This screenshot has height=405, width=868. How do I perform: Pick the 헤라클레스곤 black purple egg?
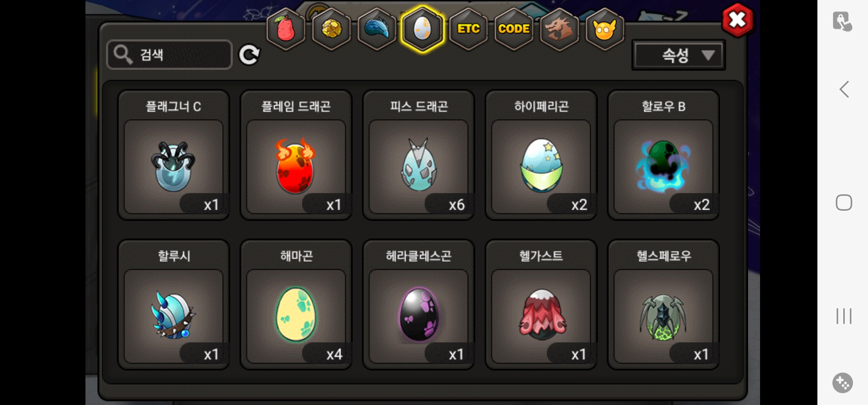point(419,304)
